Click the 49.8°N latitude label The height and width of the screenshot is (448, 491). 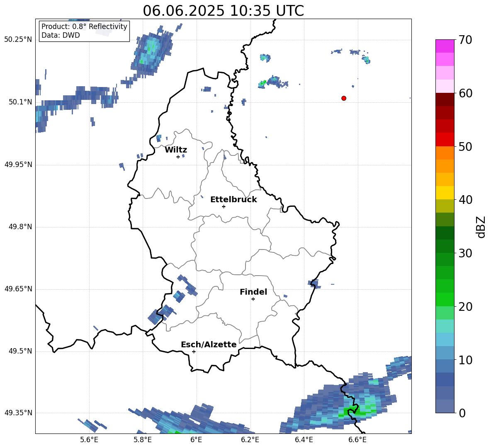pos(20,227)
